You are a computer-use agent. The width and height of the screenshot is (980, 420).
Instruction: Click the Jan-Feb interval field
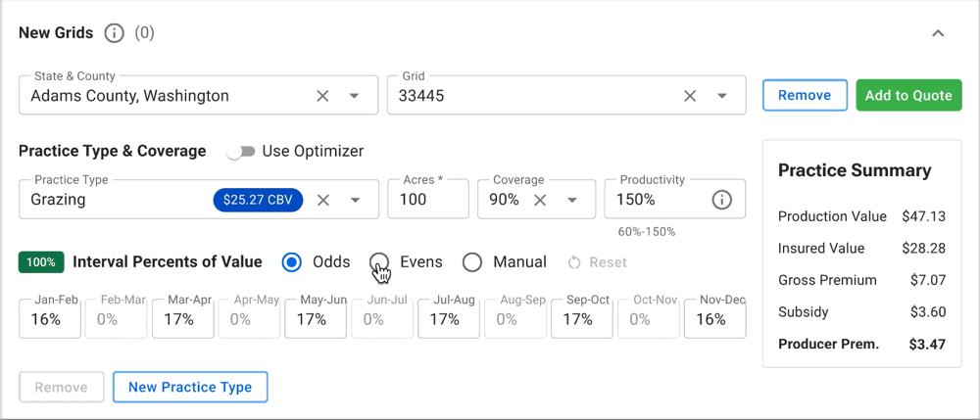coord(50,319)
